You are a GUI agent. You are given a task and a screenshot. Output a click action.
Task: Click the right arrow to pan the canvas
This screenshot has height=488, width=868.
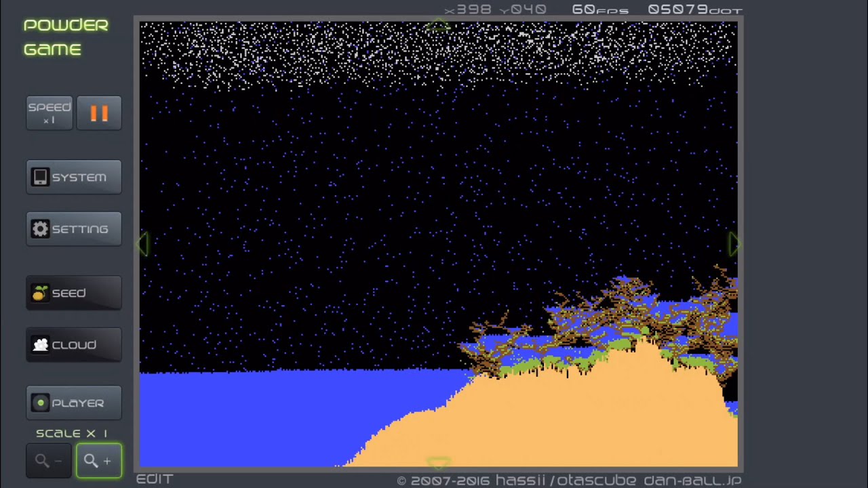[x=734, y=245]
